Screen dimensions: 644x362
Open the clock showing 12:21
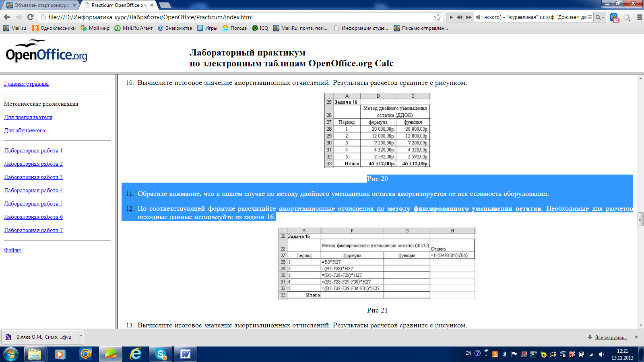point(622,354)
